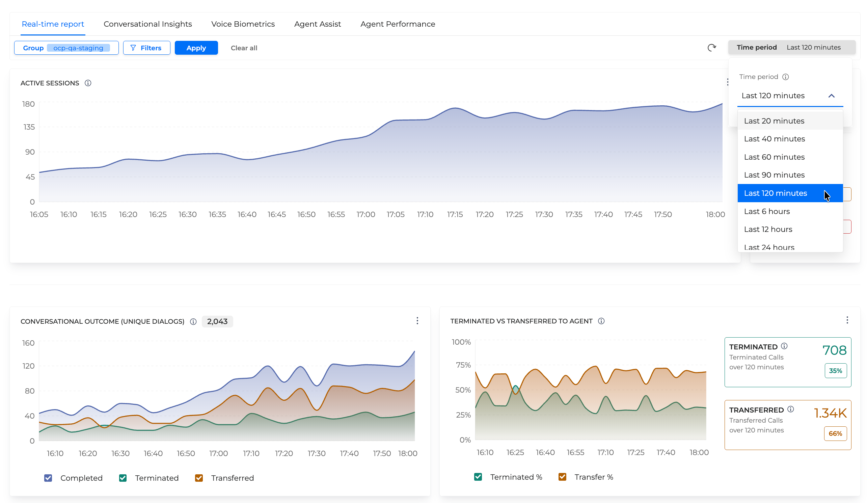This screenshot has width=868, height=503.
Task: Toggle the Terminated % checkbox
Action: point(478,477)
